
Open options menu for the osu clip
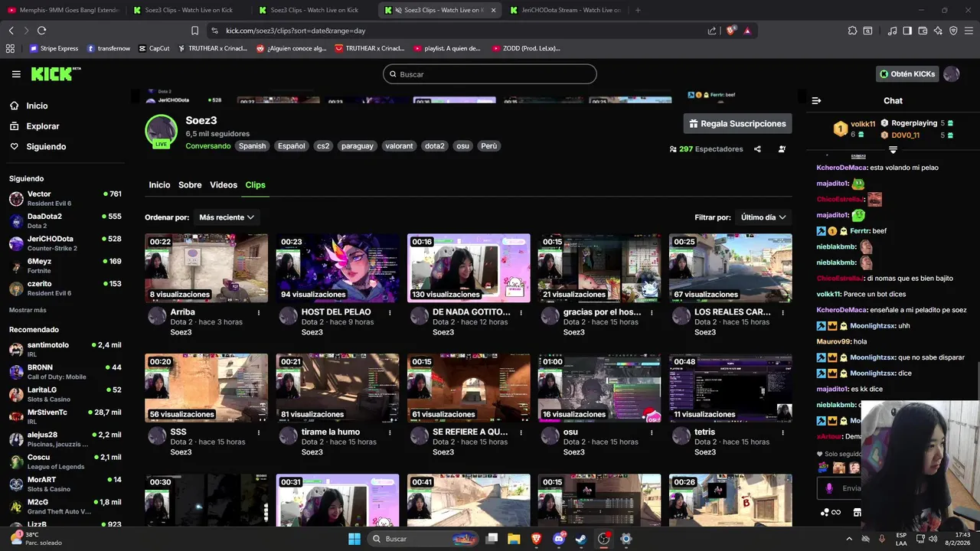652,432
